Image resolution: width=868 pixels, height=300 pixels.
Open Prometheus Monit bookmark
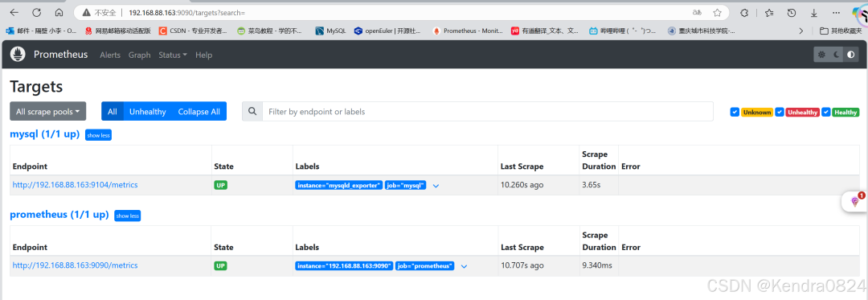pyautogui.click(x=468, y=31)
